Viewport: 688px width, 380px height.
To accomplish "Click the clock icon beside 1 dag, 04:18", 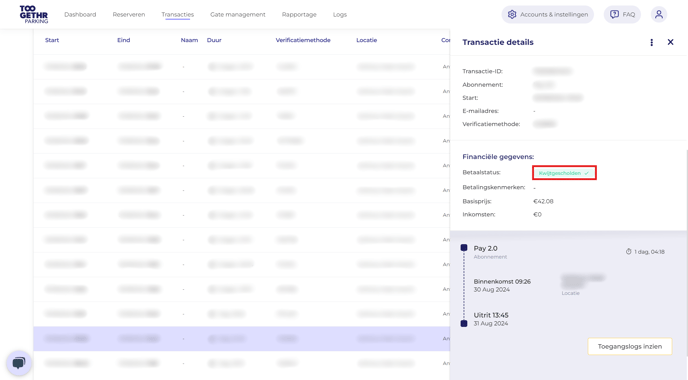I will 628,251.
